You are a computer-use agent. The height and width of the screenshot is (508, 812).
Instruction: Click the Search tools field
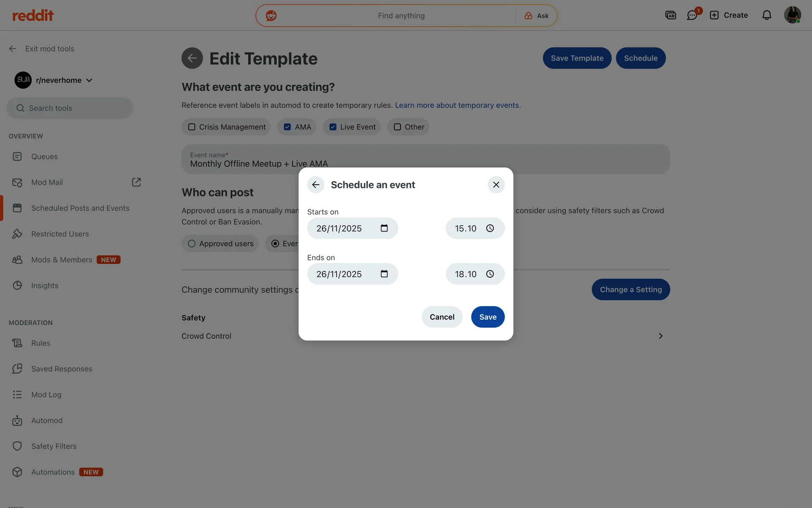pyautogui.click(x=70, y=108)
